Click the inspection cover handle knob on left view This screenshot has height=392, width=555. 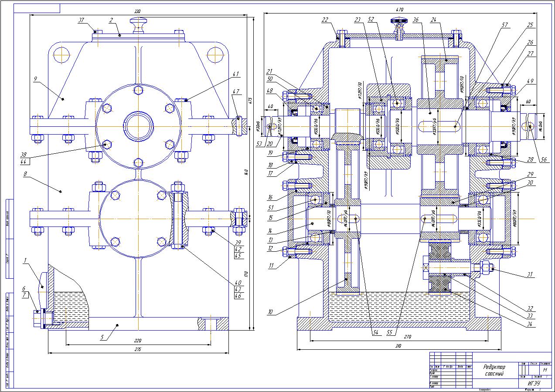[138, 20]
